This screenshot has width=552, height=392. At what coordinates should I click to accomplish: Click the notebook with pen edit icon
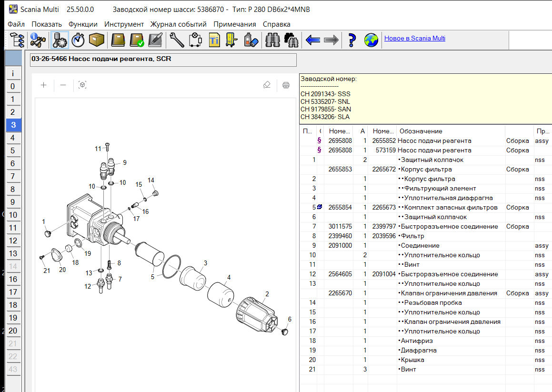(156, 40)
